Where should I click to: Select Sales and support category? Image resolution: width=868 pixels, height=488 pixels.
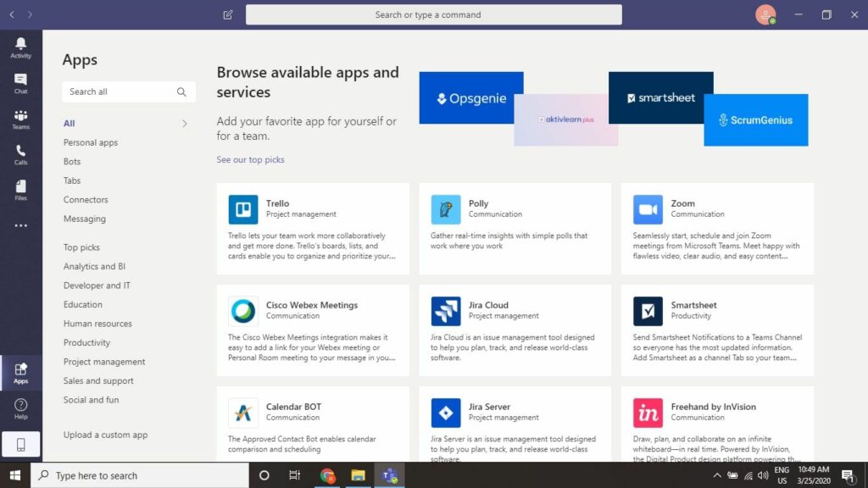tap(98, 380)
